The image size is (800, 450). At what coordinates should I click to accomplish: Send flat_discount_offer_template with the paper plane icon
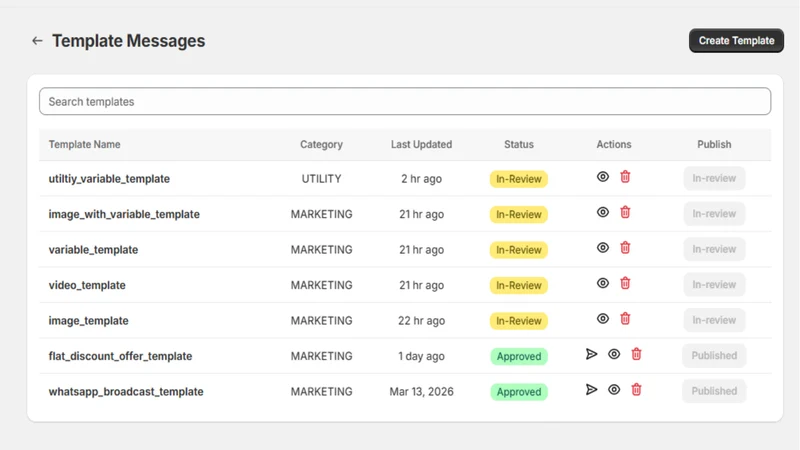(591, 354)
